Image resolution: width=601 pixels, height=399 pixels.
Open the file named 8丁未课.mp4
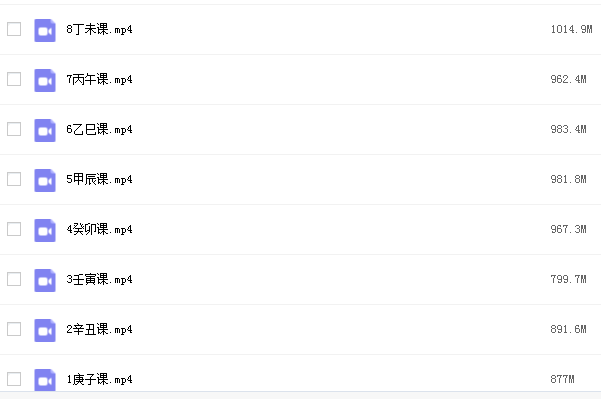click(99, 30)
